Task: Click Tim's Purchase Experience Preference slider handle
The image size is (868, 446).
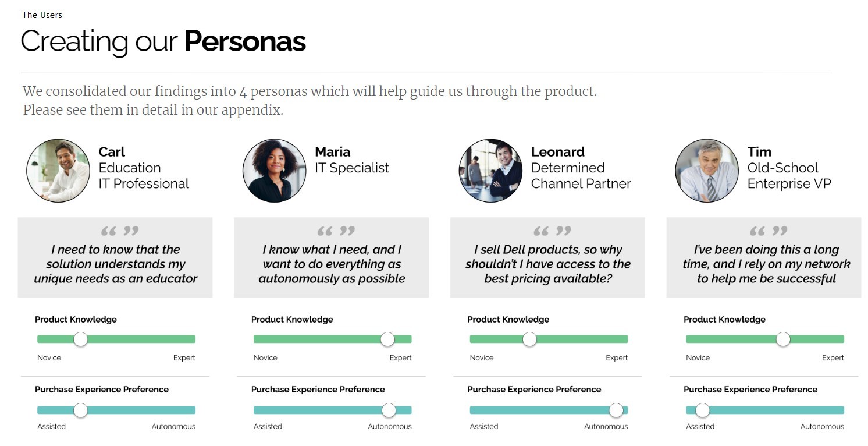Action: 703,410
